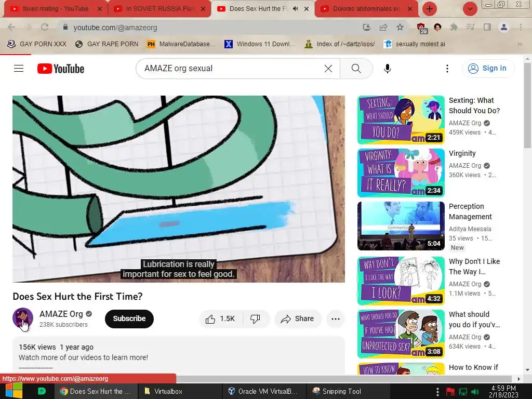Expand the video description box
This screenshot has width=532, height=399.
click(179, 355)
